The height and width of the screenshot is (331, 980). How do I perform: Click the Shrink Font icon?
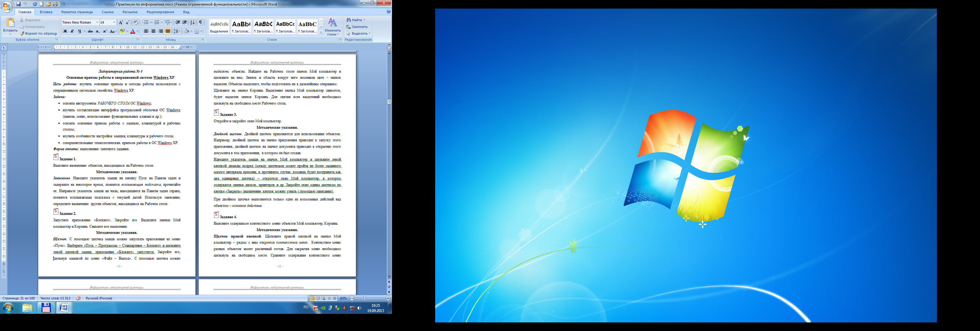tap(127, 22)
